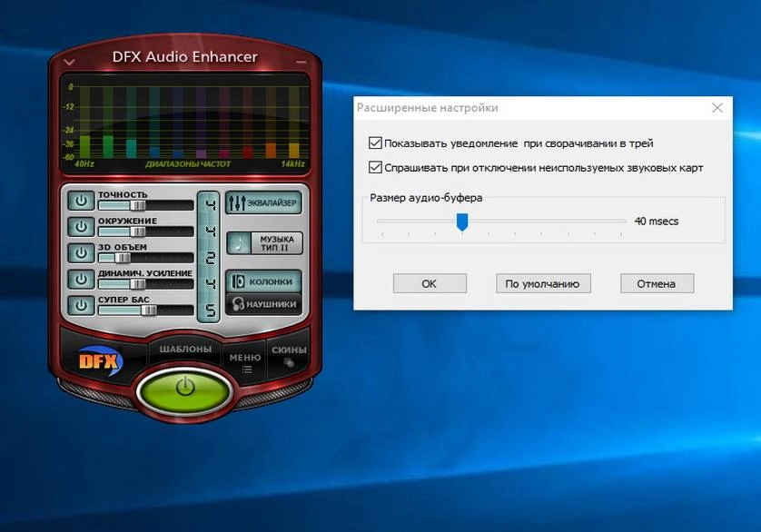Image resolution: width=761 pixels, height=532 pixels.
Task: Uncheck tray notification checkbox
Action: pyautogui.click(x=375, y=143)
